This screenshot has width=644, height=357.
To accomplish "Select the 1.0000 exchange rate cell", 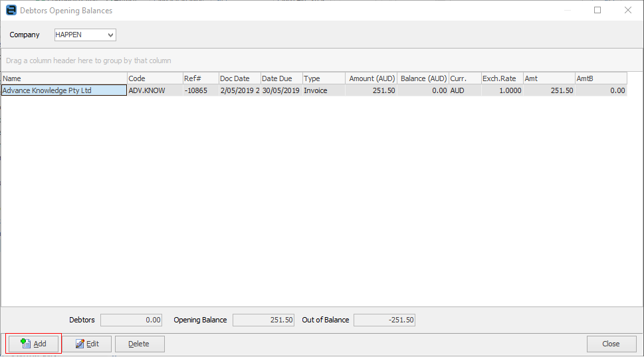I will (502, 90).
